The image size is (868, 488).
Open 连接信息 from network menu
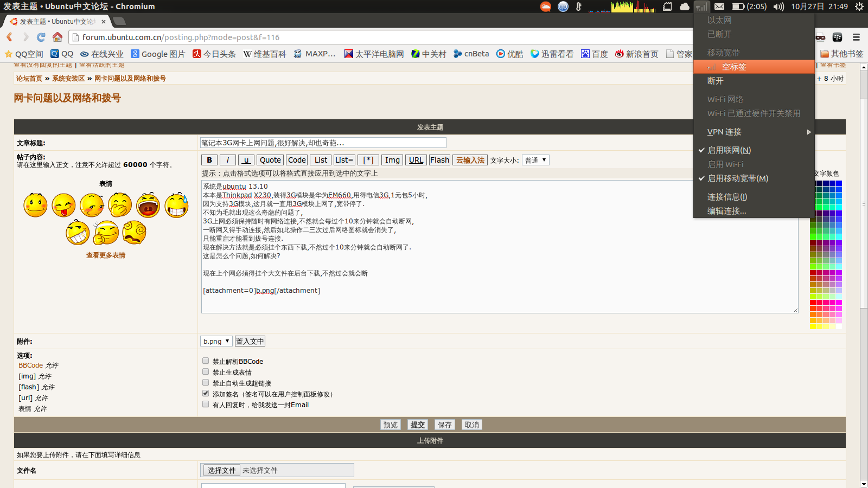coord(754,197)
